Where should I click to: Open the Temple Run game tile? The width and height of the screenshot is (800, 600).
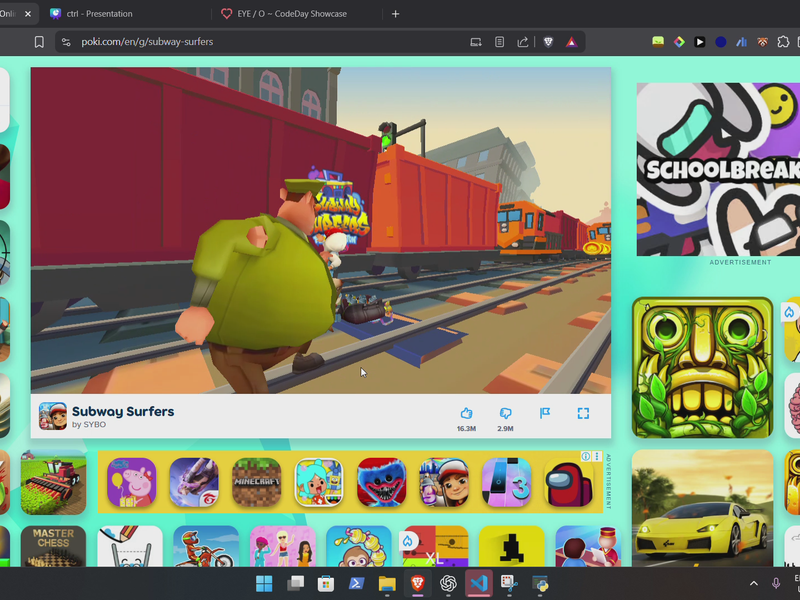click(703, 367)
